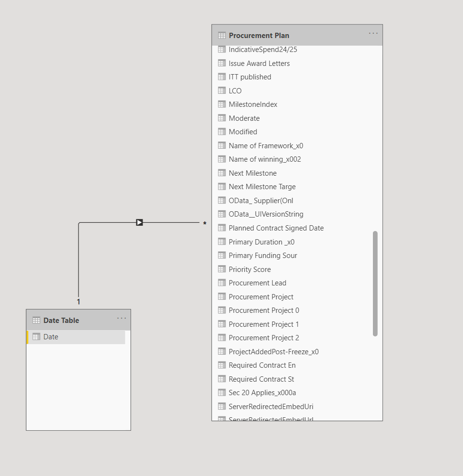
Task: Select the Priority Score field
Action: click(x=250, y=269)
